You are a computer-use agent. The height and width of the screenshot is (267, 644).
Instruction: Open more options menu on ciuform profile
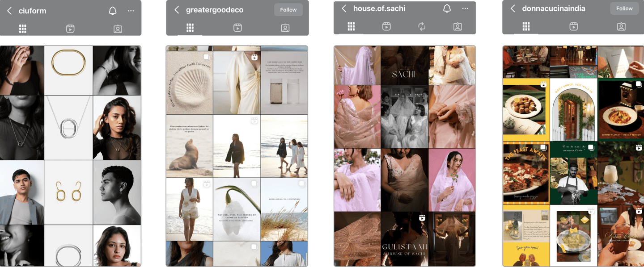coord(131,11)
